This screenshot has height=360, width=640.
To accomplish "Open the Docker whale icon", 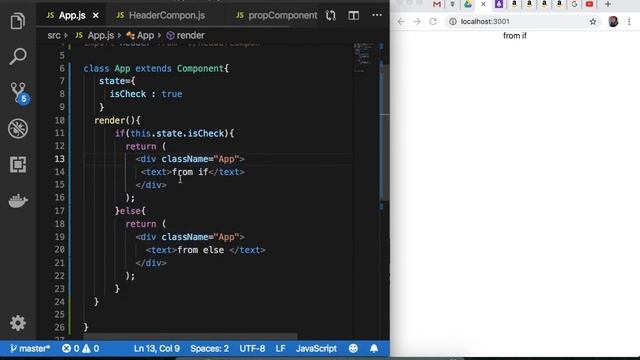I will [18, 200].
